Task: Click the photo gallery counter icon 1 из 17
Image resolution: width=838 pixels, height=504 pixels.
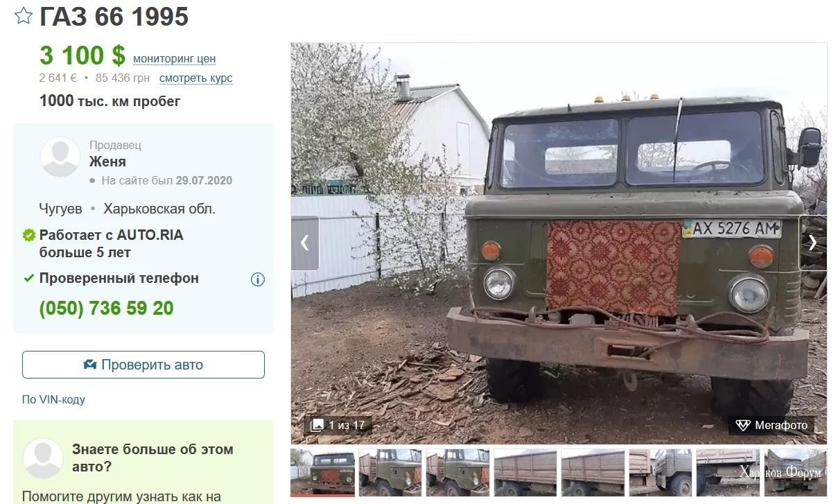Action: [317, 425]
